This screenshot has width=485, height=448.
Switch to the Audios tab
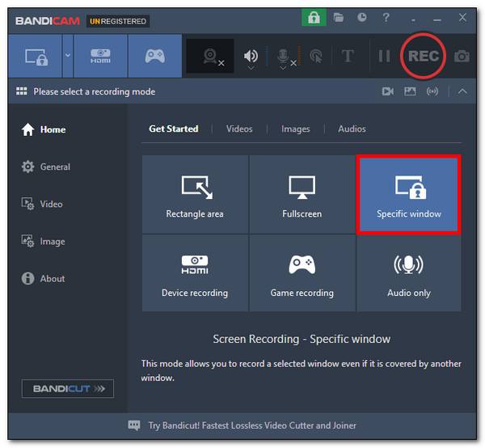coord(352,129)
